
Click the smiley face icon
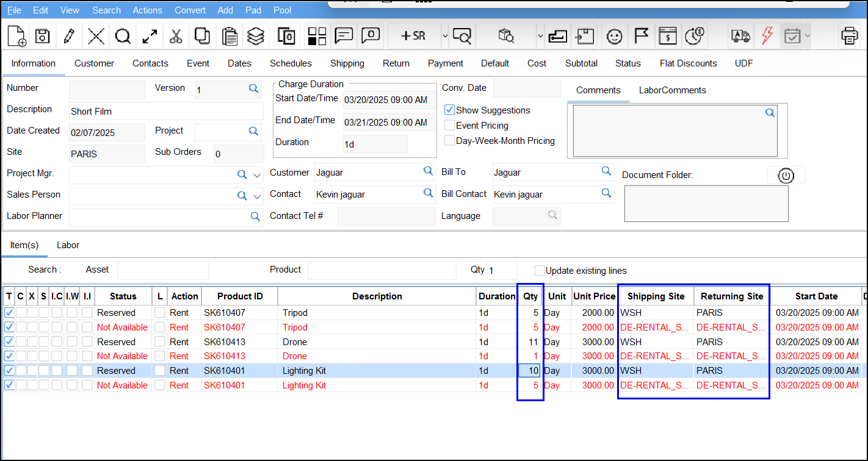[x=613, y=36]
